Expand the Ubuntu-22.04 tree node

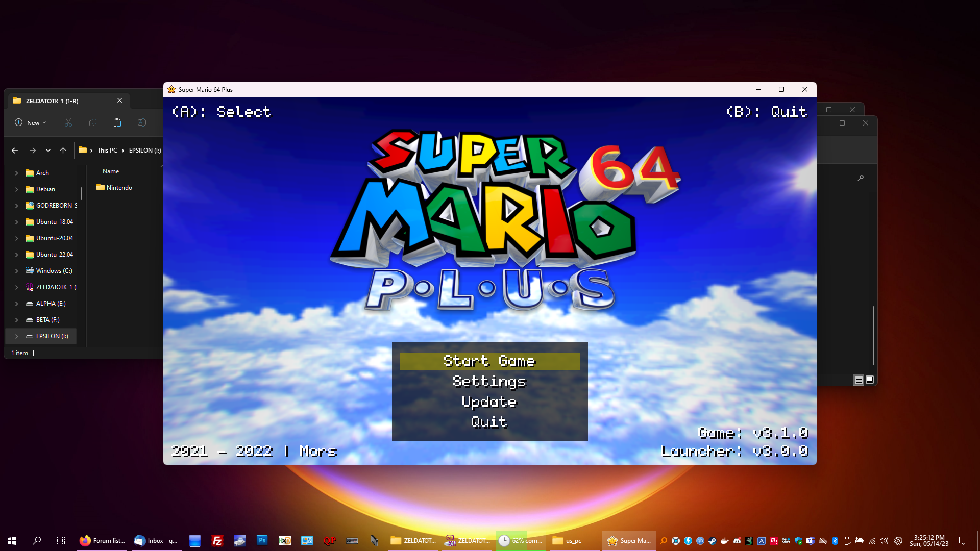17,255
